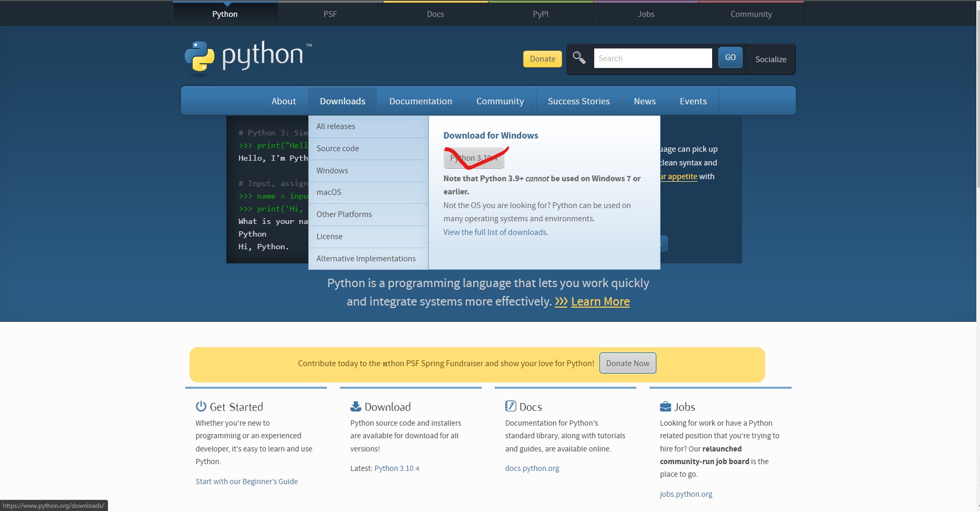
Task: Open the Community top tab
Action: click(751, 14)
